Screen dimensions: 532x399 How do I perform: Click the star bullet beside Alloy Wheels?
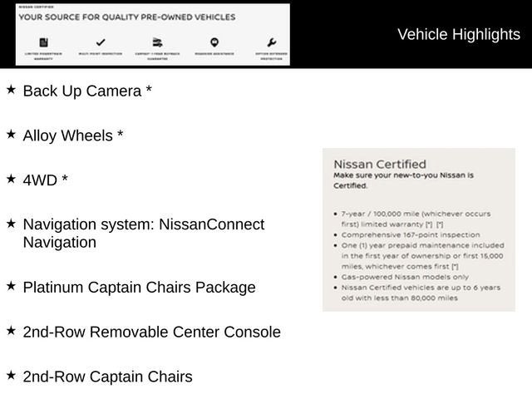pyautogui.click(x=11, y=135)
